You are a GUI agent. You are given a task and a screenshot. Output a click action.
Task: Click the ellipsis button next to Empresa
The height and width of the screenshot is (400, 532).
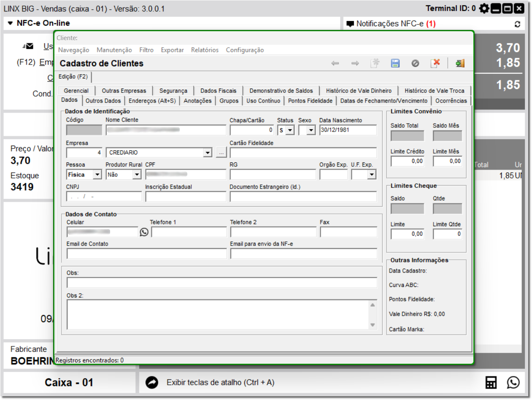[x=221, y=153]
